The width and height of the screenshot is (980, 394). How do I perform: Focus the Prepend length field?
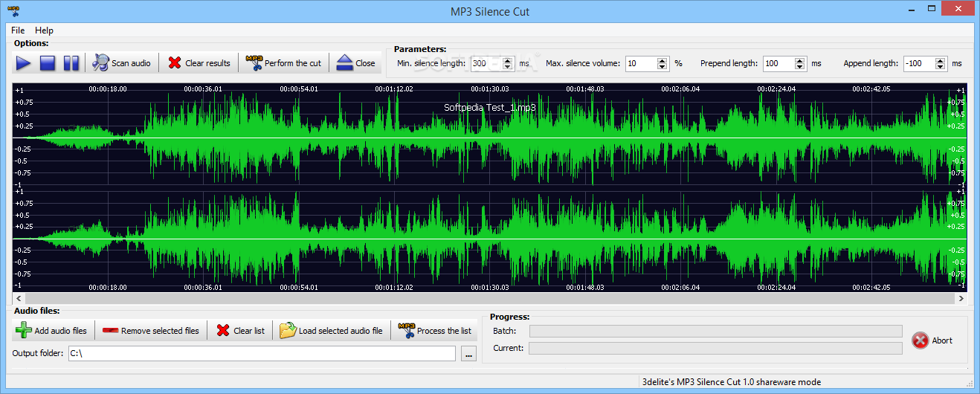(x=778, y=64)
